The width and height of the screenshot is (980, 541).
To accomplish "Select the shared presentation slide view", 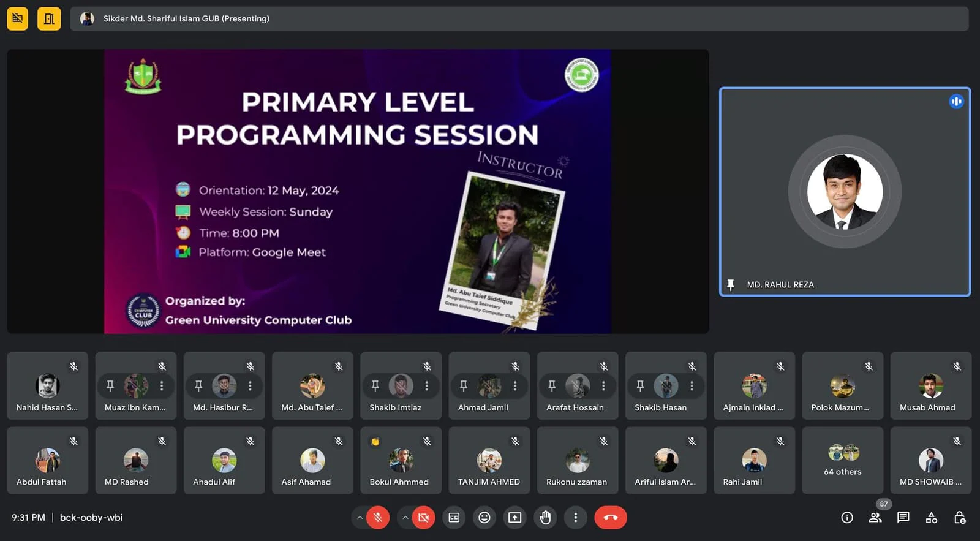I will pos(358,192).
